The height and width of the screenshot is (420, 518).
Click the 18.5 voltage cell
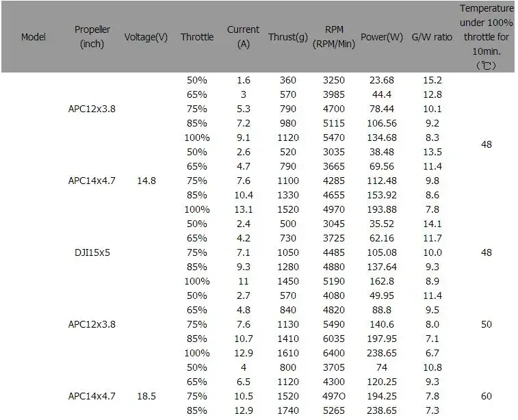[146, 396]
